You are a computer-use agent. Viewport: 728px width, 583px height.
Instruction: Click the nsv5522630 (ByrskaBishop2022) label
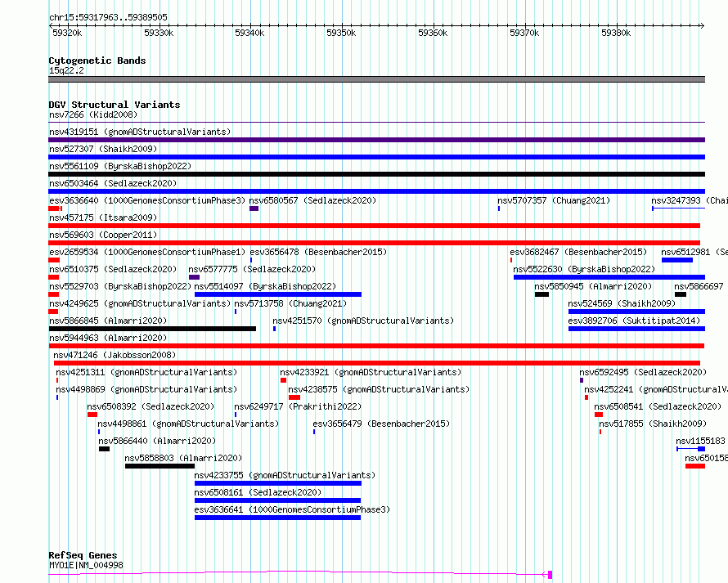coord(584,269)
